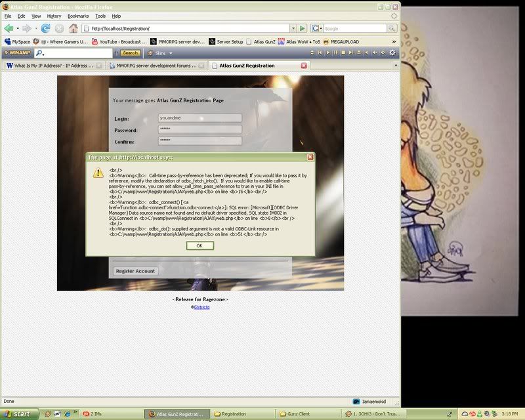
Task: Open Winamp search type dropdown magnifier
Action: tap(40, 53)
